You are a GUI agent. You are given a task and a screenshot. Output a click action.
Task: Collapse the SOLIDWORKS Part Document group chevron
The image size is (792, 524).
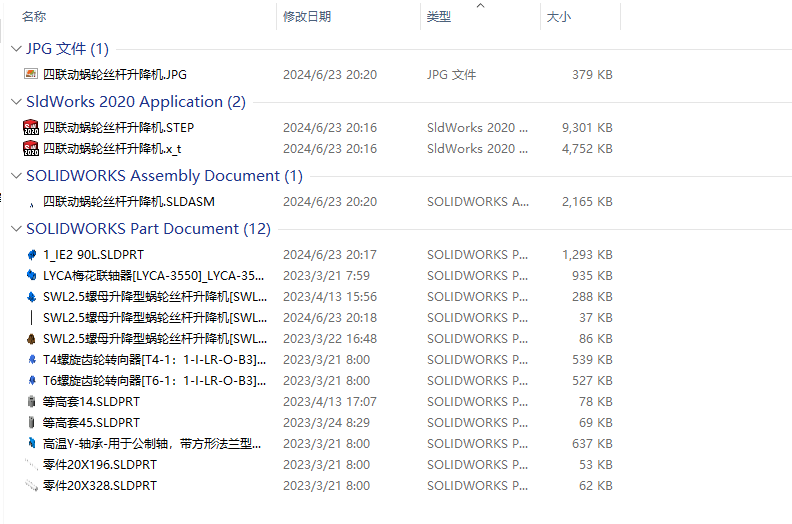click(16, 228)
